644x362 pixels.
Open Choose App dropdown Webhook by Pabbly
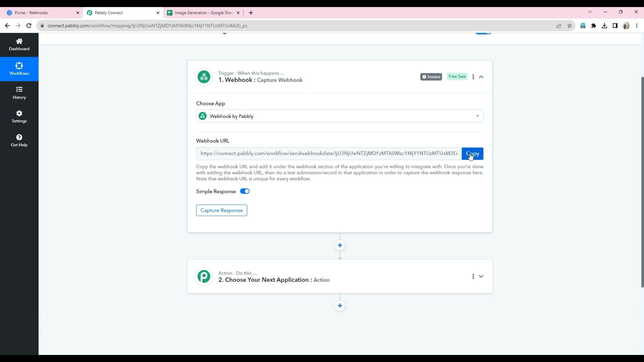pos(339,116)
